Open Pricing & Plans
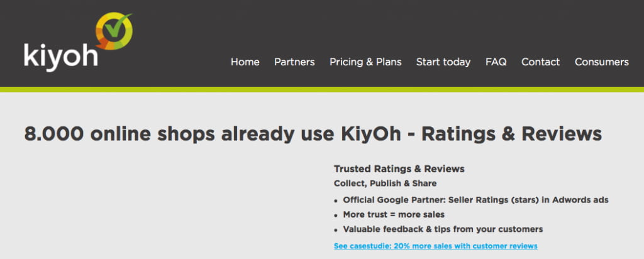 coord(365,62)
